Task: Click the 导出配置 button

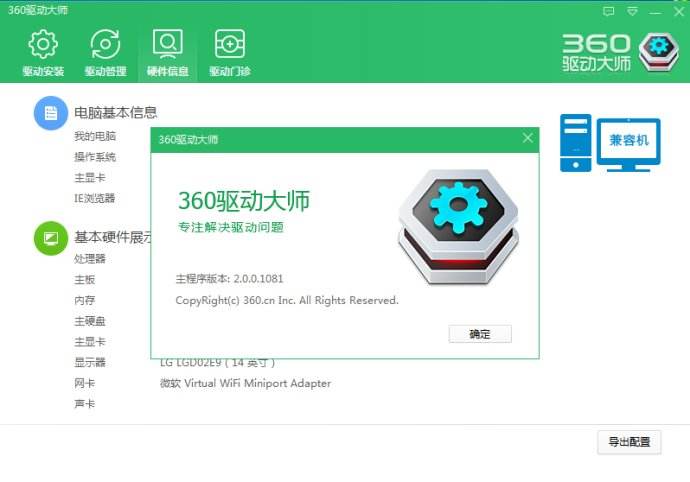Action: coord(629,442)
